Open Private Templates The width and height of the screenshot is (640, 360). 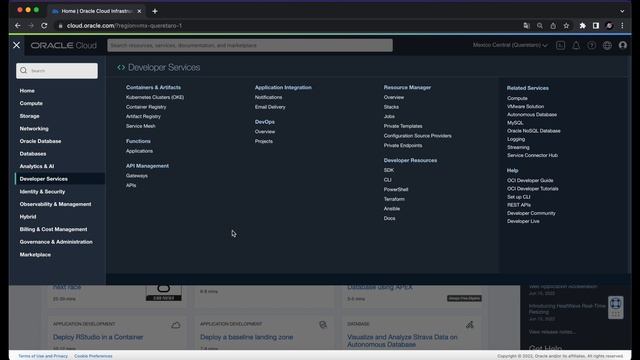point(403,126)
